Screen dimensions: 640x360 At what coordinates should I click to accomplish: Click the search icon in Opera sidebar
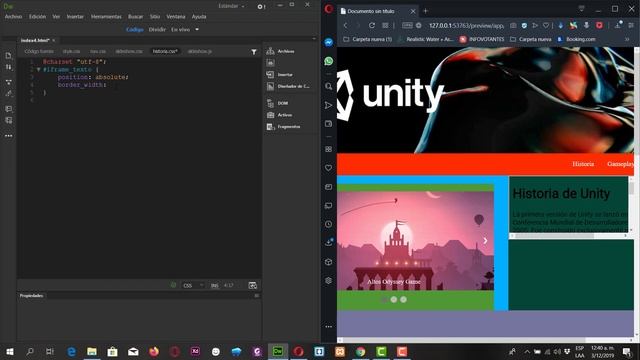click(x=329, y=87)
